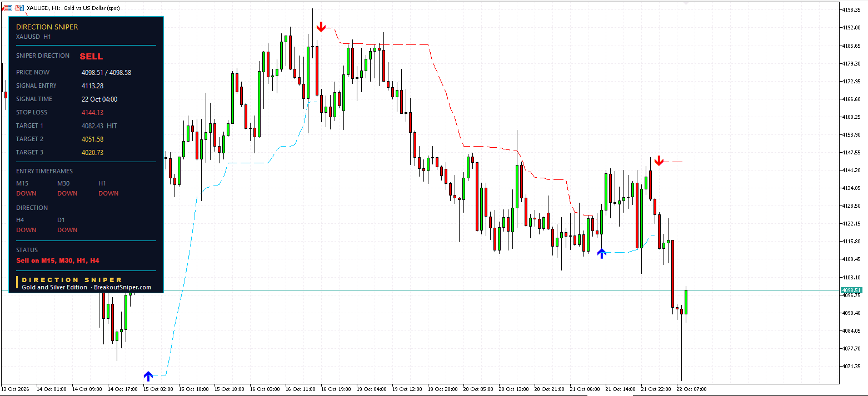Image resolution: width=868 pixels, height=396 pixels.
Task: Click the SNIPER DIRECTION label
Action: pos(43,56)
